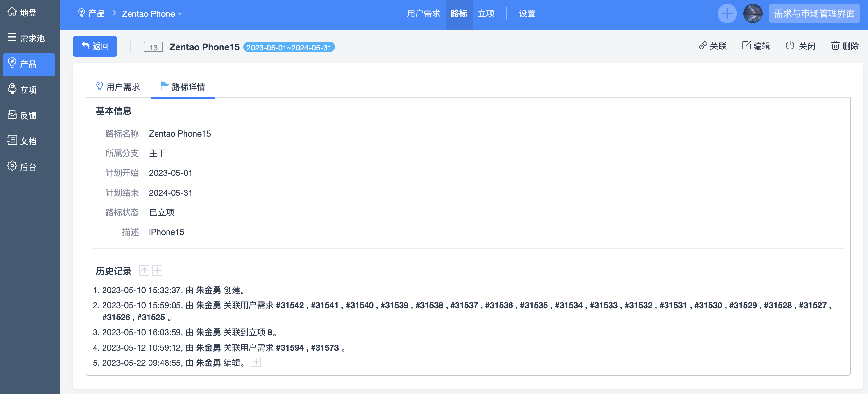Click the blue plus quick-create icon
This screenshot has height=394, width=868.
727,14
